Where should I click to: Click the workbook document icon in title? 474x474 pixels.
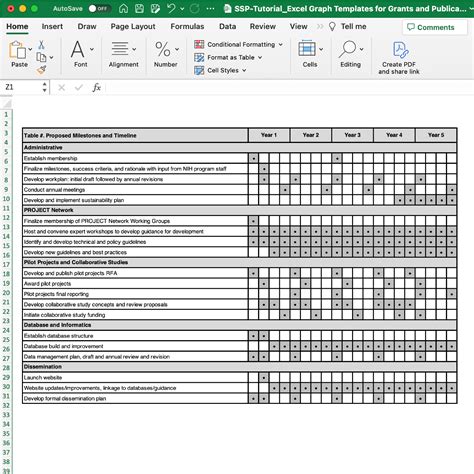pyautogui.click(x=227, y=9)
